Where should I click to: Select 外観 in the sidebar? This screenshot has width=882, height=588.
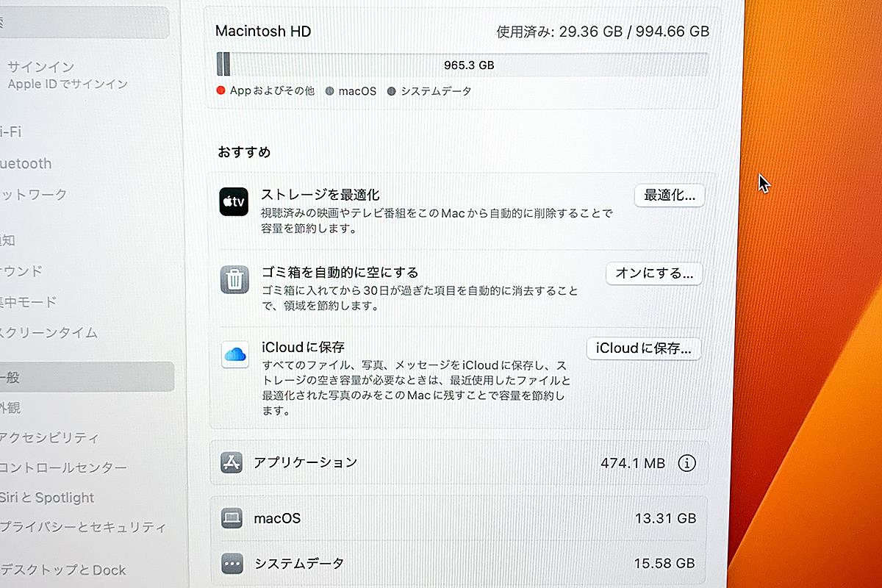pos(10,408)
